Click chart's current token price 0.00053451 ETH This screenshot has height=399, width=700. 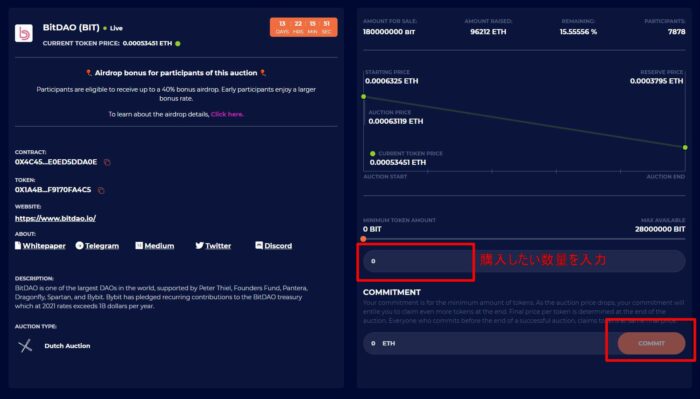click(398, 162)
